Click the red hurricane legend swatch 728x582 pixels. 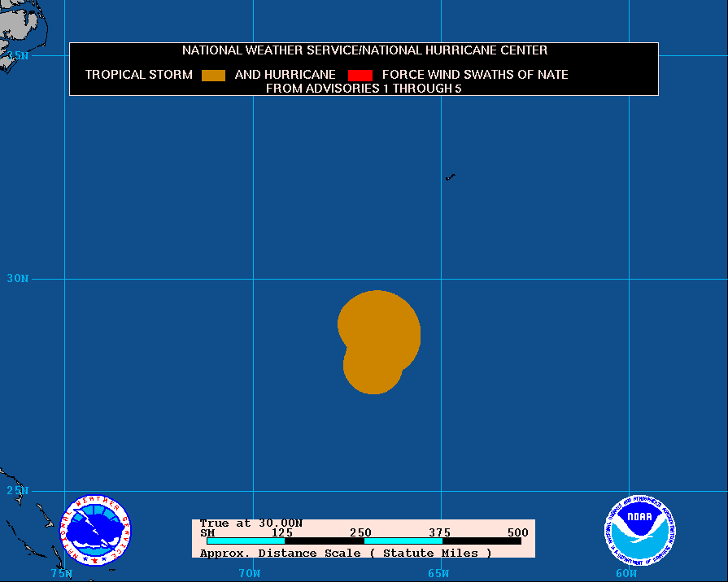[x=360, y=76]
